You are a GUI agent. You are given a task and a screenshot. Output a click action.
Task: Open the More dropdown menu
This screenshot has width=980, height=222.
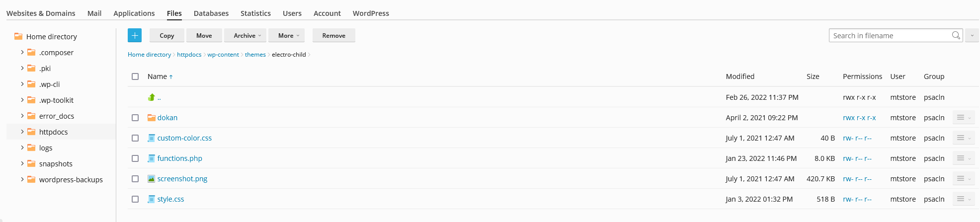click(x=288, y=36)
